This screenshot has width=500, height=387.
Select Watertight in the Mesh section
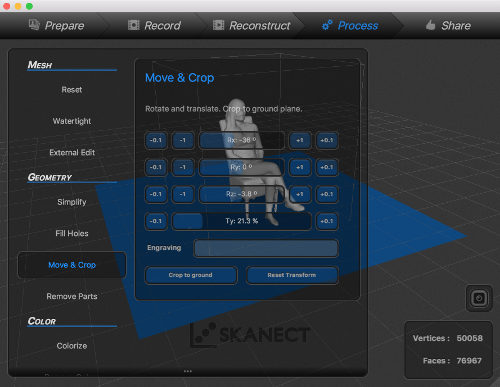(72, 121)
